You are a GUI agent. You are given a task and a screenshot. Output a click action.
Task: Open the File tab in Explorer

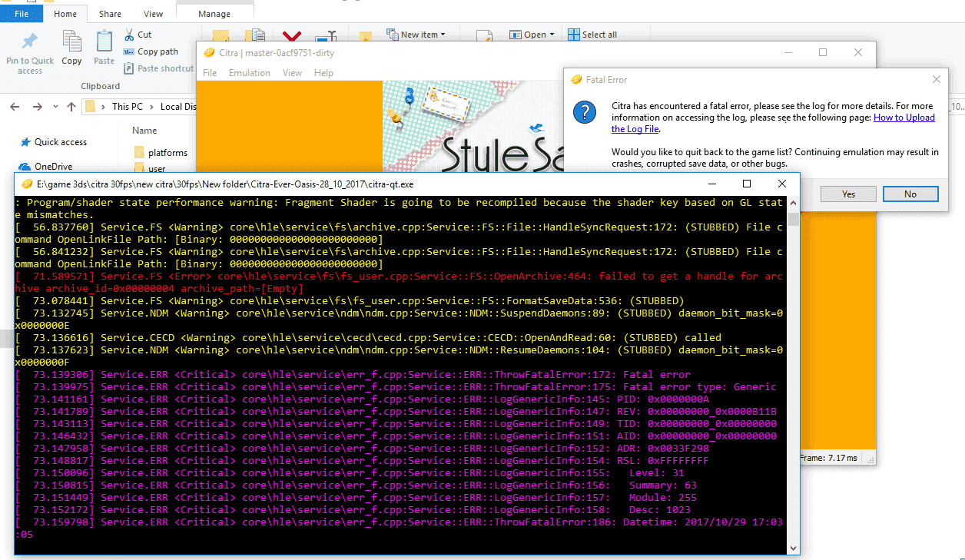tap(22, 13)
